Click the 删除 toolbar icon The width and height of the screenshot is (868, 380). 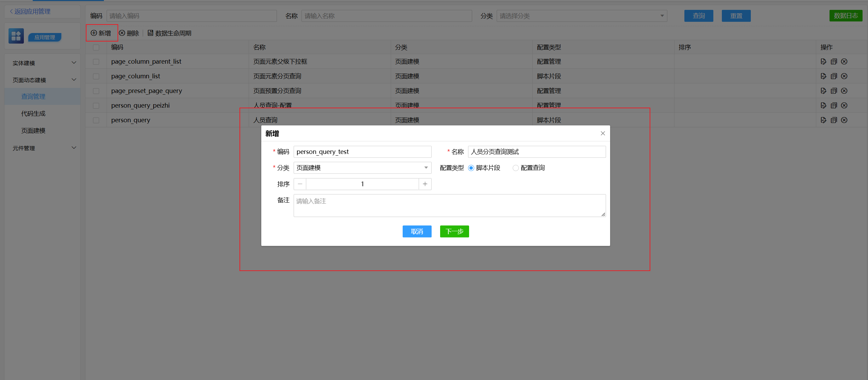coord(122,33)
